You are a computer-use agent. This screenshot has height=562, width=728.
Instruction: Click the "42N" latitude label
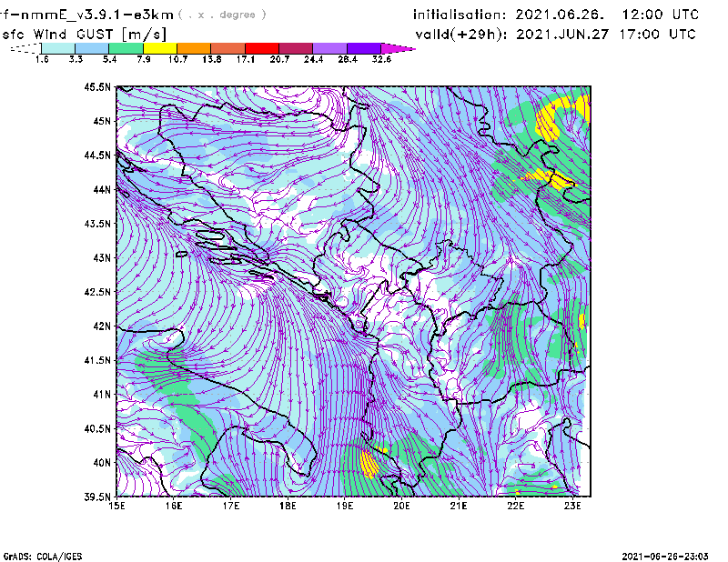102,326
